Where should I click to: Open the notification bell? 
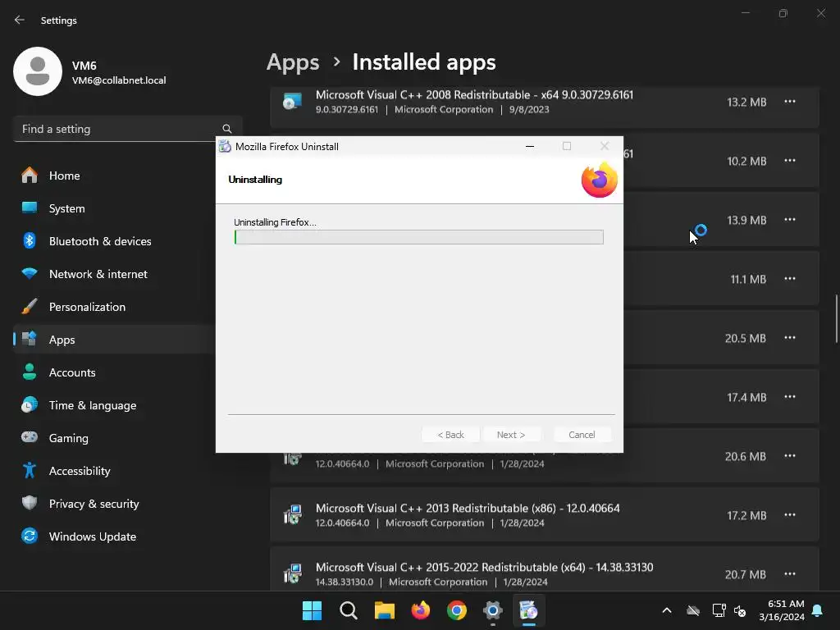818,610
